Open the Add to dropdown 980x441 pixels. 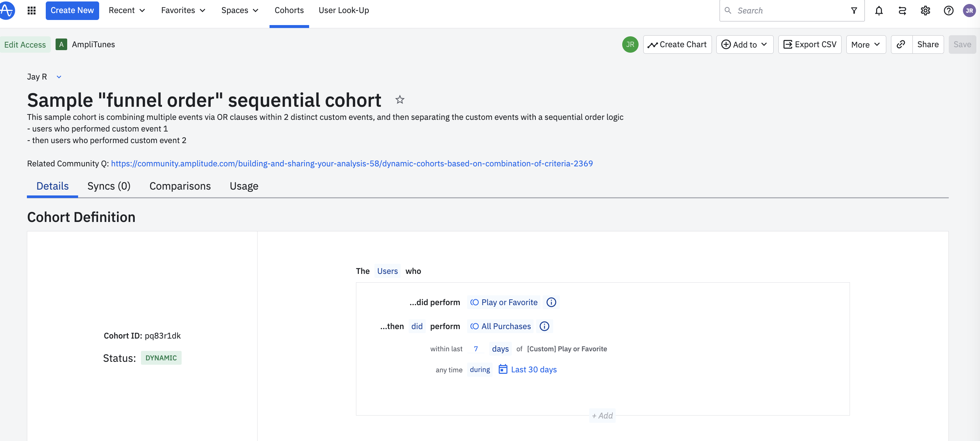[x=745, y=45]
